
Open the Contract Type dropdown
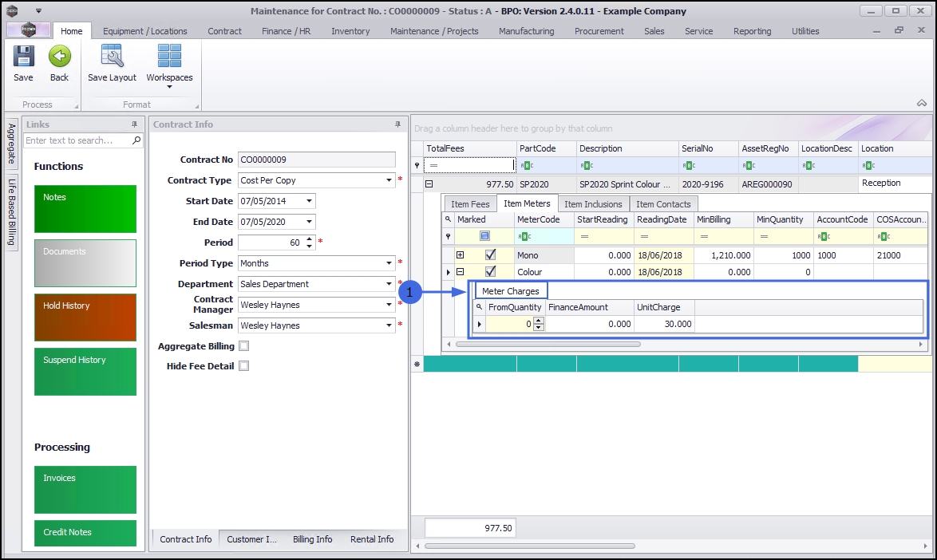389,180
